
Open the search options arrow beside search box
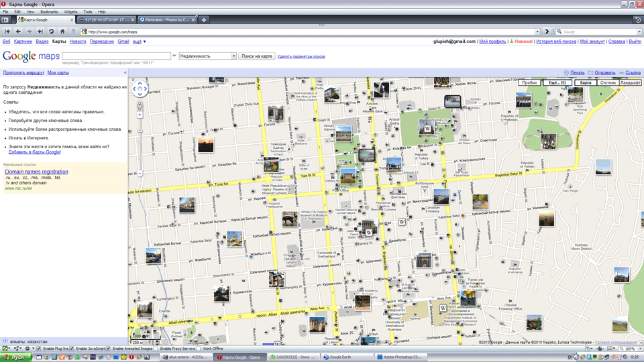coord(174,56)
